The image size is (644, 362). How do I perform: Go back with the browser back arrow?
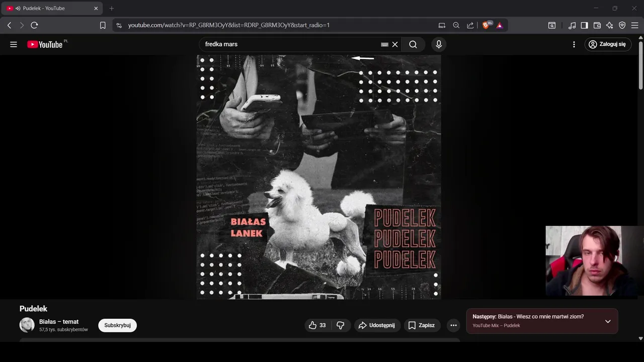9,25
